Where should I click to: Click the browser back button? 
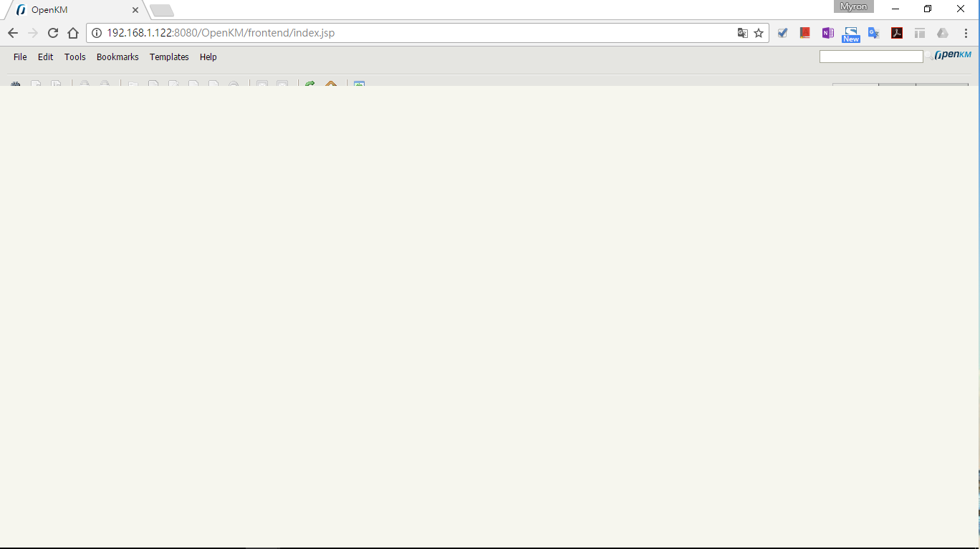tap(12, 33)
